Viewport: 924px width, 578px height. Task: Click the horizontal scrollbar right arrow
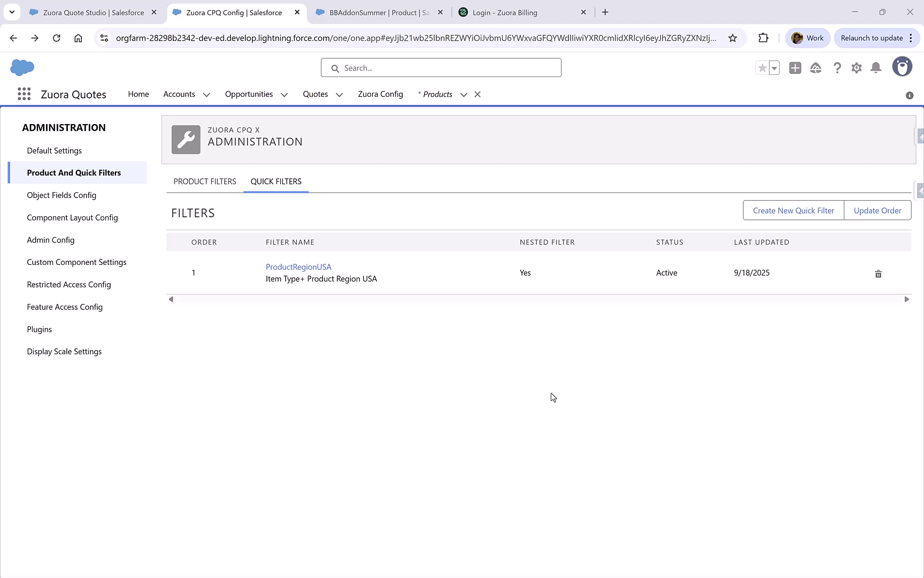tap(906, 299)
